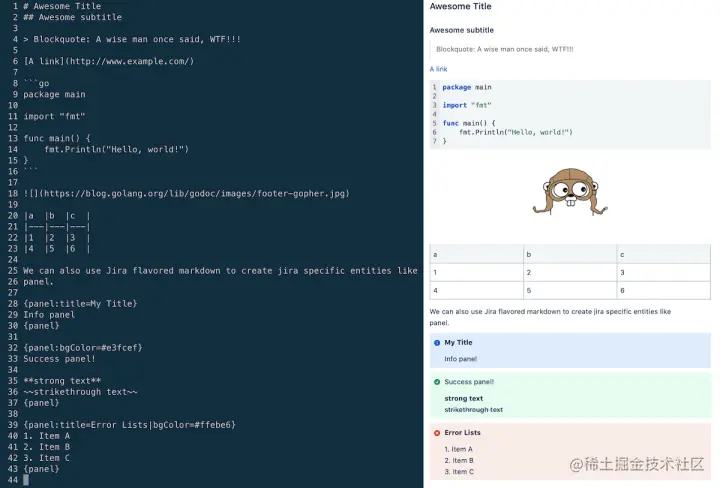Click the cursor block on editor line 44
This screenshot has height=488, width=720.
pos(26,480)
